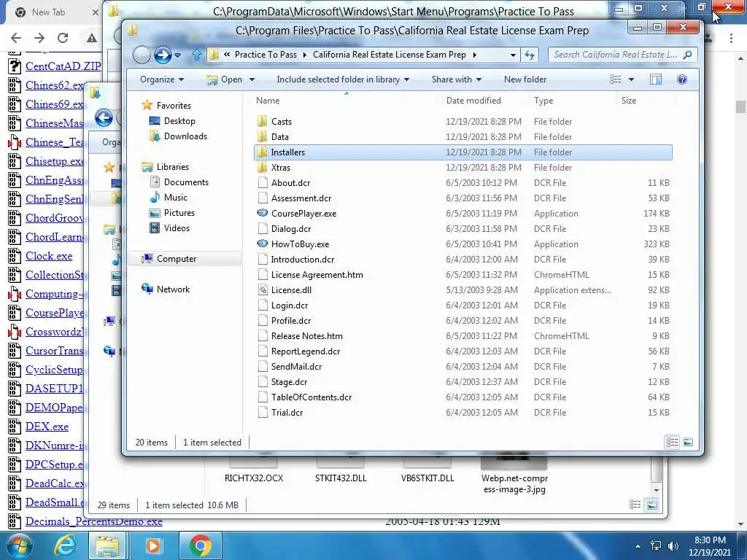The width and height of the screenshot is (747, 560).
Task: Click the refresh button beside address bar
Action: click(x=530, y=55)
